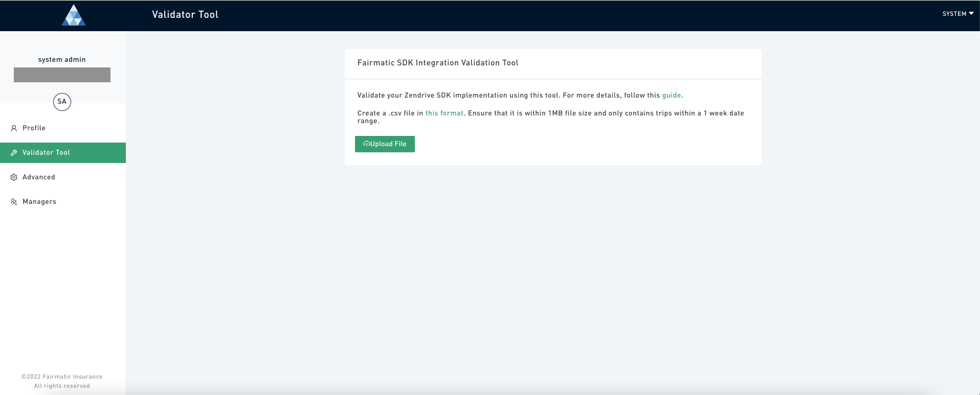Click 'Fairmatic SDK Integration Validation Tool' heading
The image size is (980, 395).
438,63
